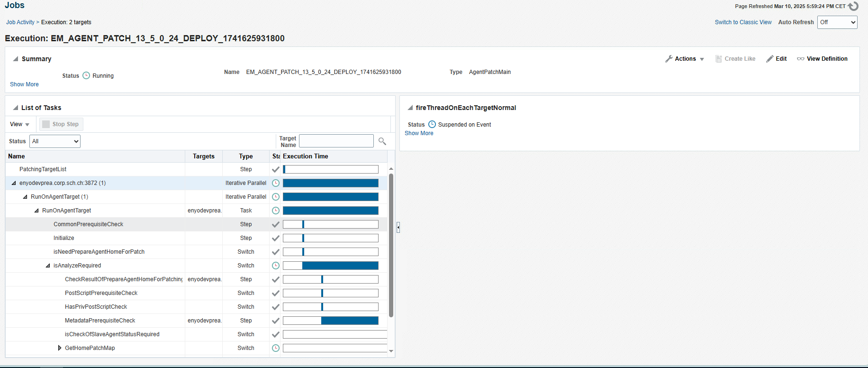Click the task list vertical scrollbar
Viewport: 868px width, 368px height.
[391, 245]
